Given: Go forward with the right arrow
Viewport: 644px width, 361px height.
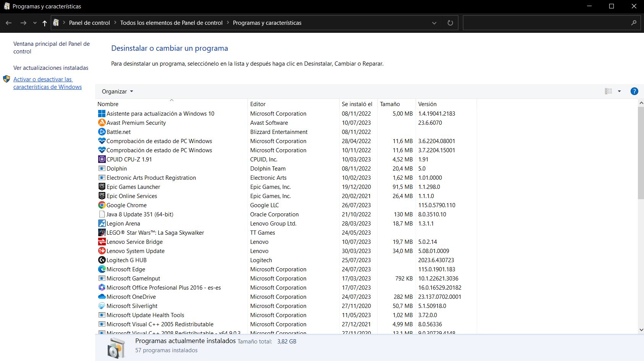Looking at the screenshot, I should click(23, 23).
